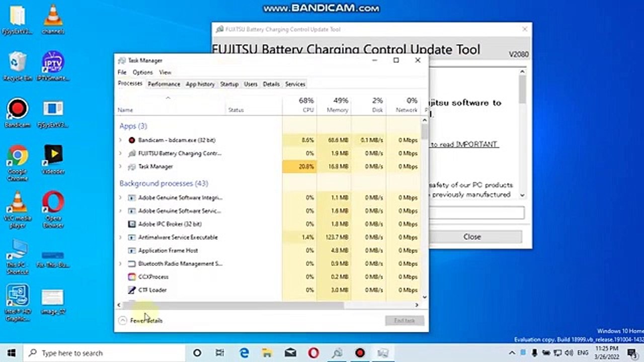Switch to the Users tab
The width and height of the screenshot is (644, 362).
point(251,84)
